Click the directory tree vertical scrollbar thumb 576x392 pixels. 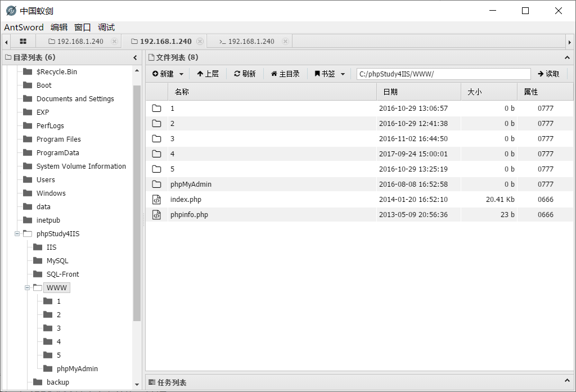pyautogui.click(x=137, y=203)
